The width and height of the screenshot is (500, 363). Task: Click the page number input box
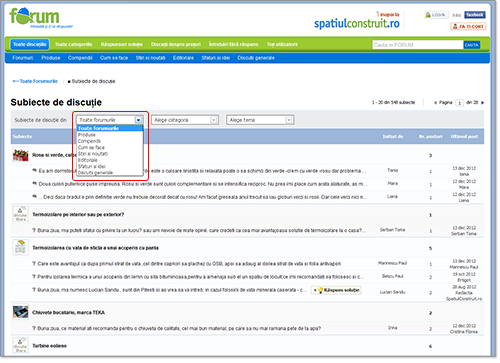click(459, 103)
